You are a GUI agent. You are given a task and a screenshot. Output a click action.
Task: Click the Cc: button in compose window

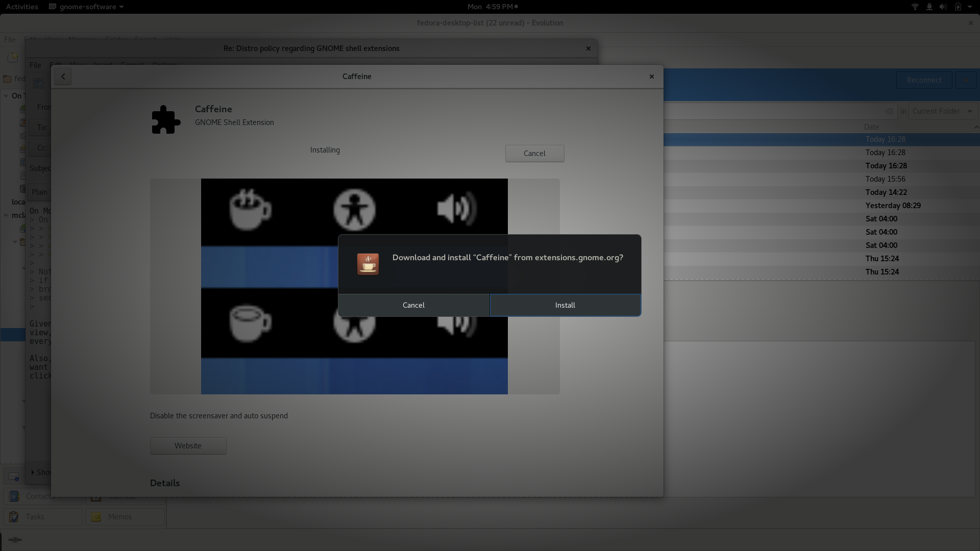40,147
